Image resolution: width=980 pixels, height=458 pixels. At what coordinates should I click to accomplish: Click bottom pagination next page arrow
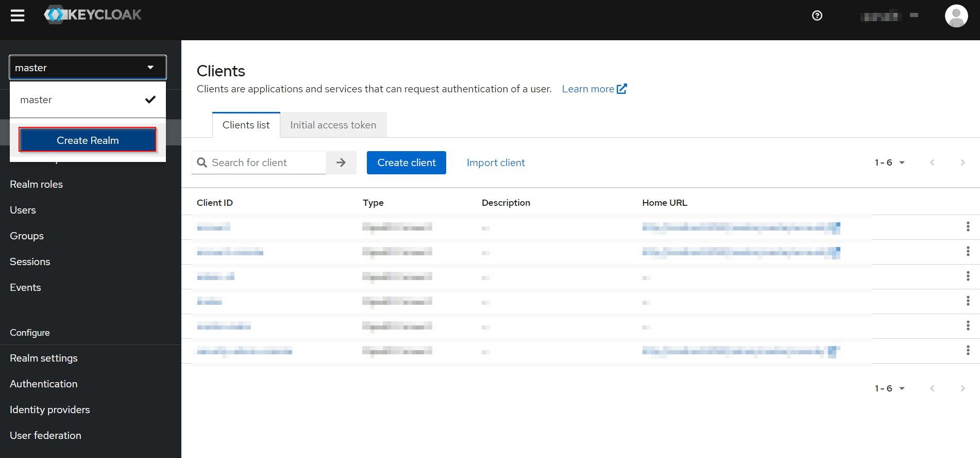pos(962,388)
